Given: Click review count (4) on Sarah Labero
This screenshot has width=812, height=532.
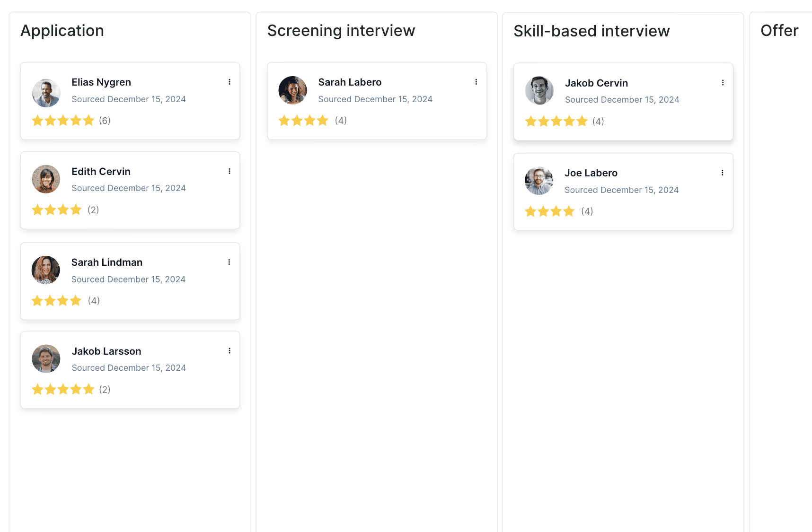Looking at the screenshot, I should (x=341, y=121).
